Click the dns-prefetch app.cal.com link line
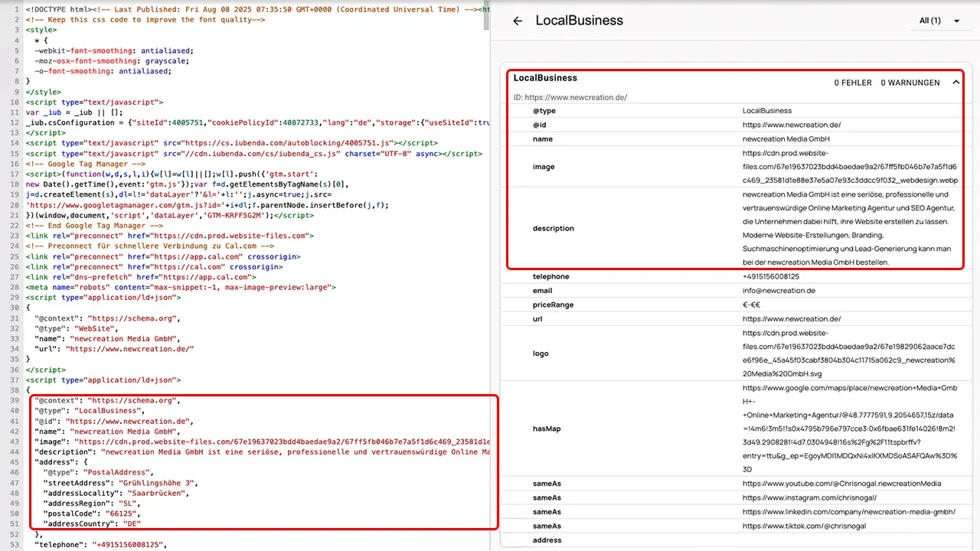Screen dimensions: 980x551 141,277
